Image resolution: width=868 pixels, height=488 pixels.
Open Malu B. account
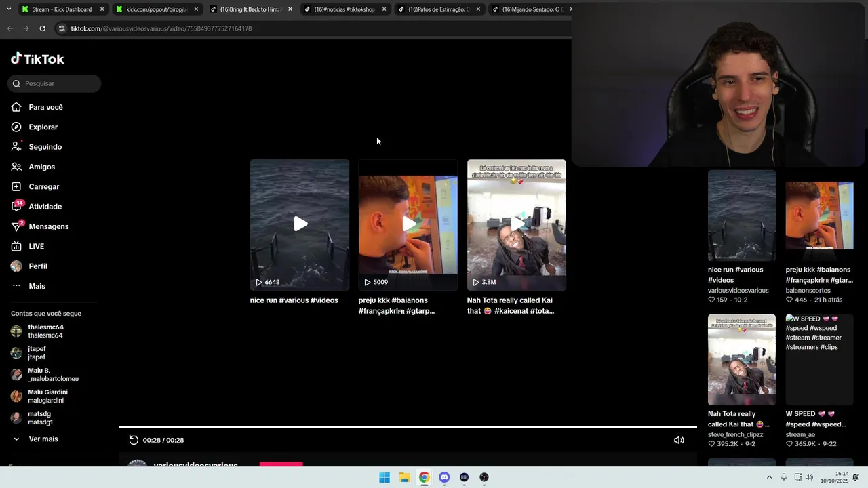tap(53, 375)
